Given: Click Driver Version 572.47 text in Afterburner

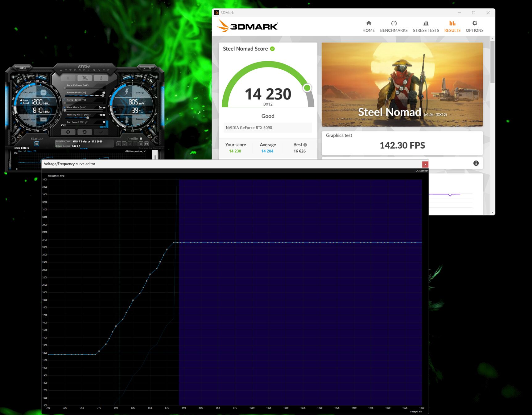Looking at the screenshot, I should point(76,146).
